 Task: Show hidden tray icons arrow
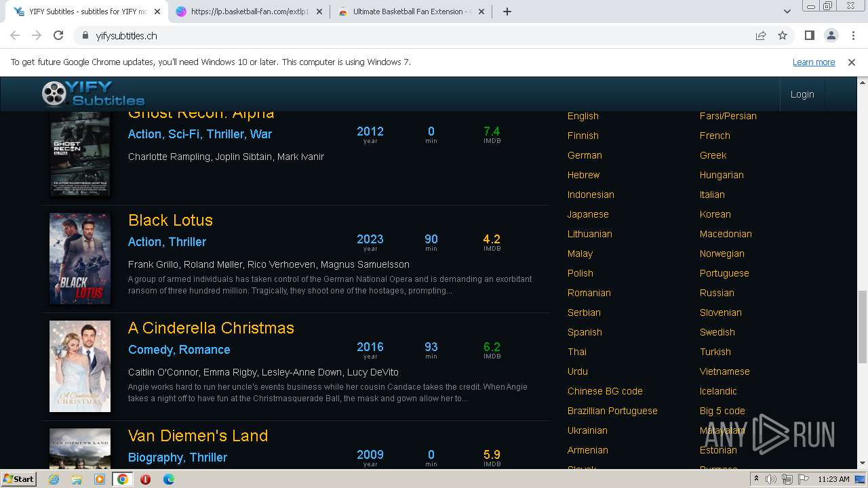pyautogui.click(x=756, y=479)
